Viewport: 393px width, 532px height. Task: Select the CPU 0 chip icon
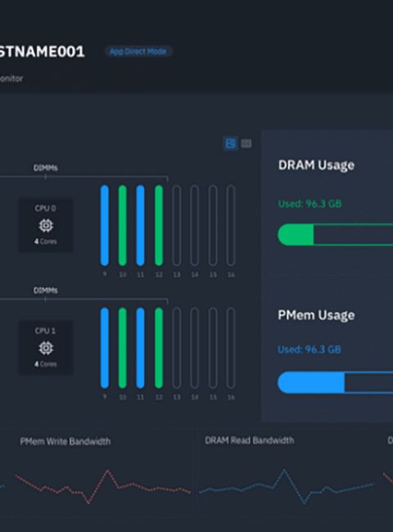46,226
